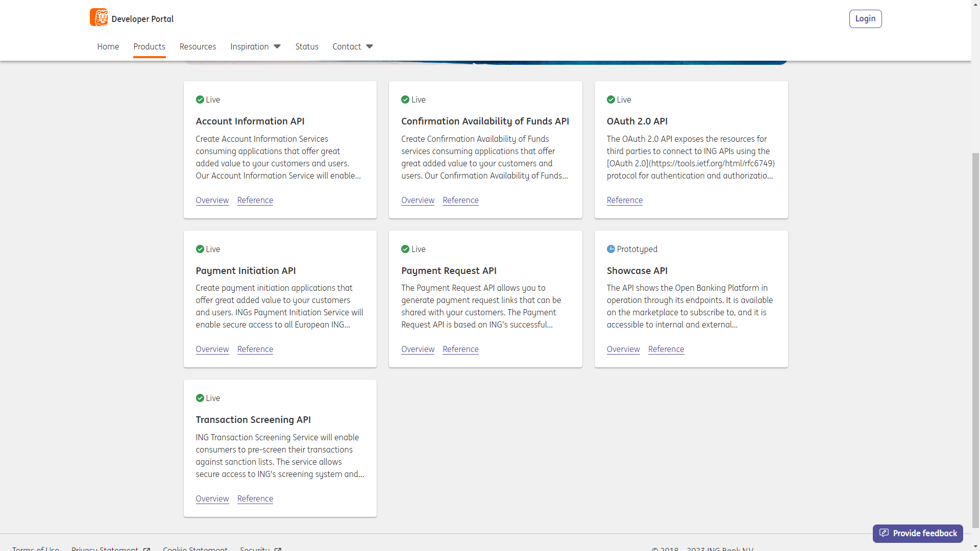Click the page vertical scrollbar thumb
The width and height of the screenshot is (980, 551).
(975, 339)
